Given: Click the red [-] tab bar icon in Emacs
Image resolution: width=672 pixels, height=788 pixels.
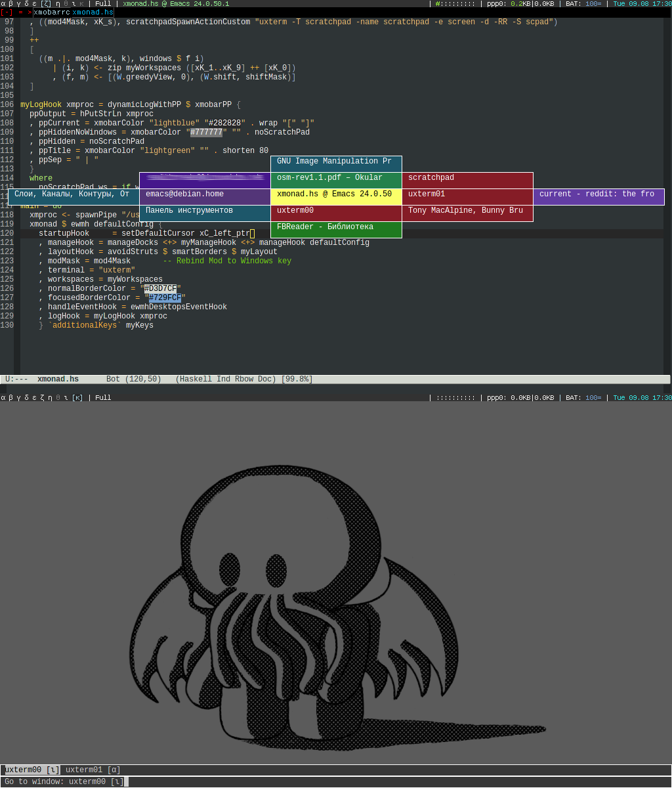Looking at the screenshot, I should (x=7, y=12).
